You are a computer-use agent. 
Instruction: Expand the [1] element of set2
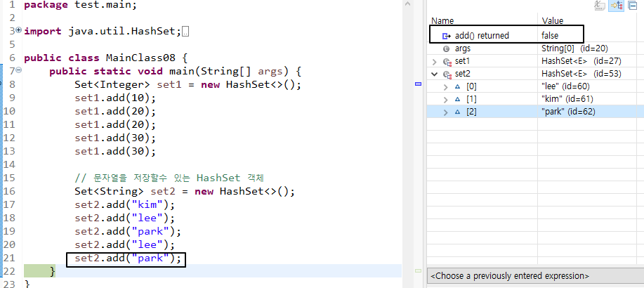pyautogui.click(x=446, y=99)
